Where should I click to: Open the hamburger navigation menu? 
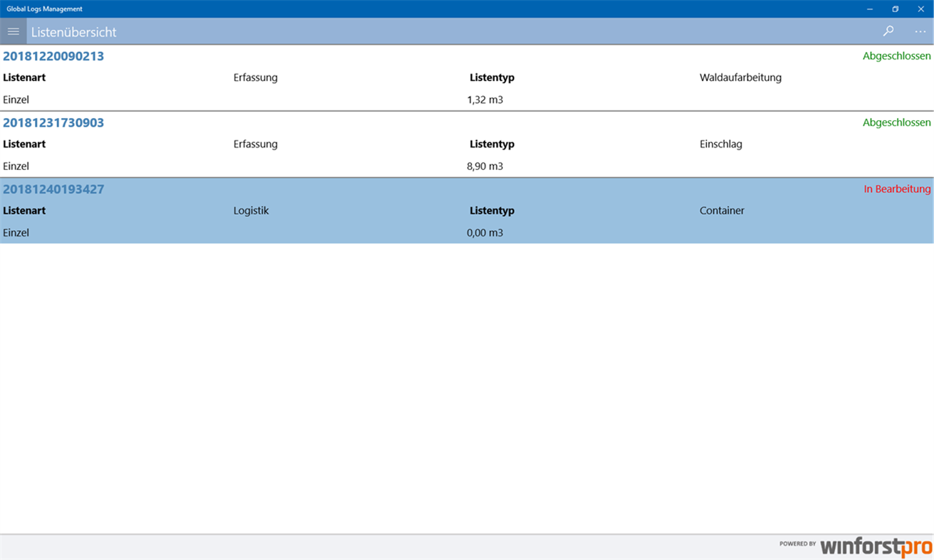[13, 31]
